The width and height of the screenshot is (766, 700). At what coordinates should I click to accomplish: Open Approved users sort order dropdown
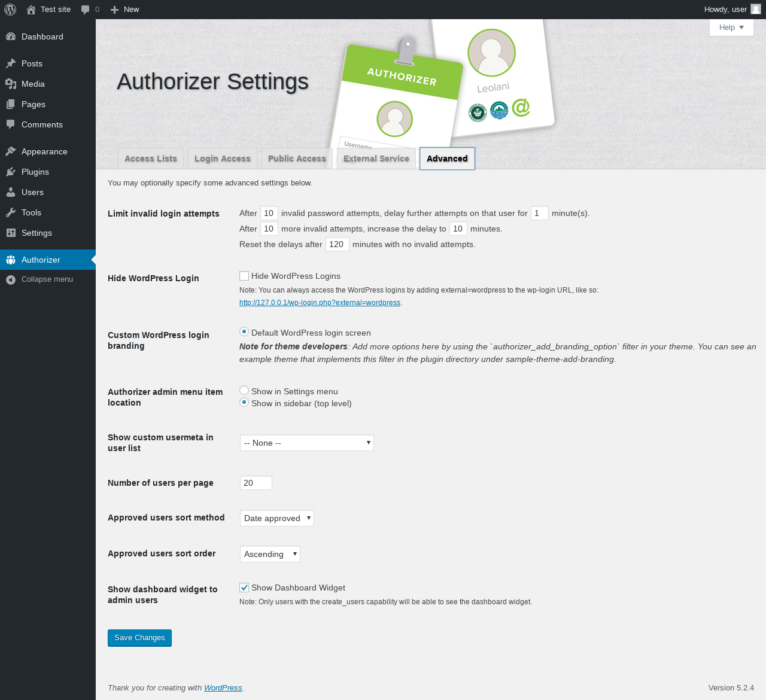270,554
